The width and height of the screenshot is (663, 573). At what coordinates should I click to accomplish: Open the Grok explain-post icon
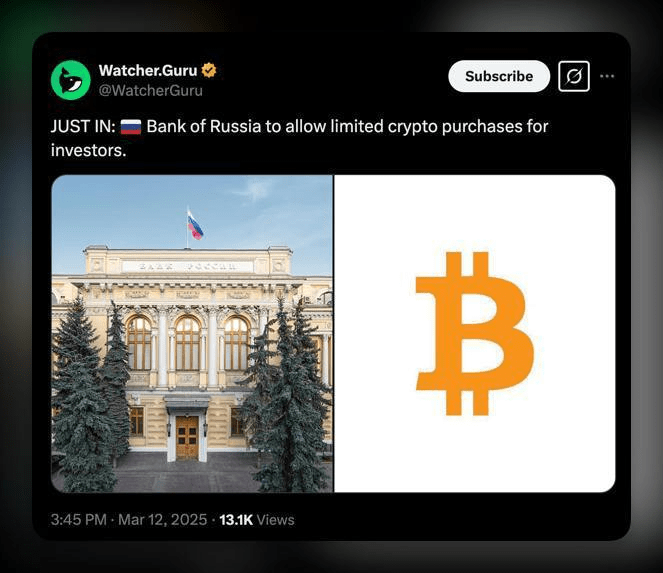[573, 76]
